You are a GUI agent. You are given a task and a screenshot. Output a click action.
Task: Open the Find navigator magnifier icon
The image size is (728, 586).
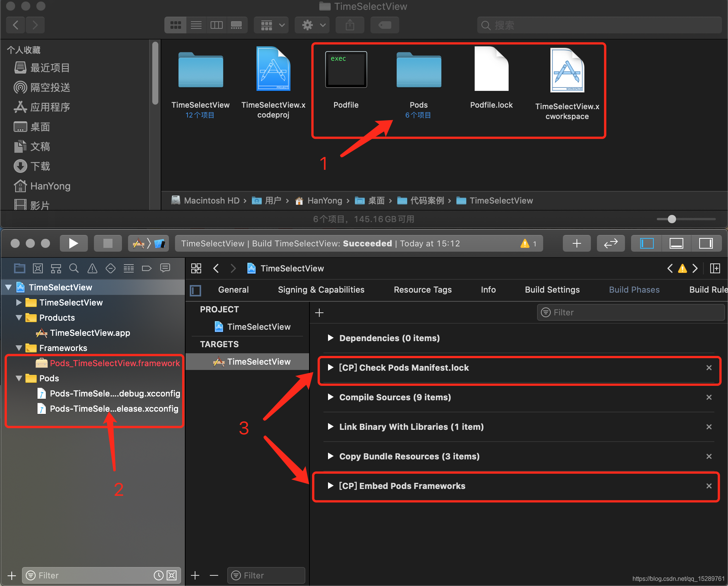click(x=74, y=269)
